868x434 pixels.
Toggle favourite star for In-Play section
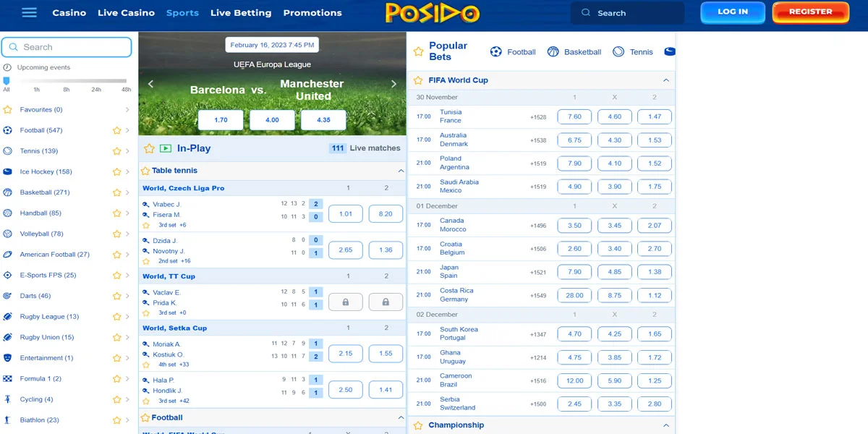point(149,148)
